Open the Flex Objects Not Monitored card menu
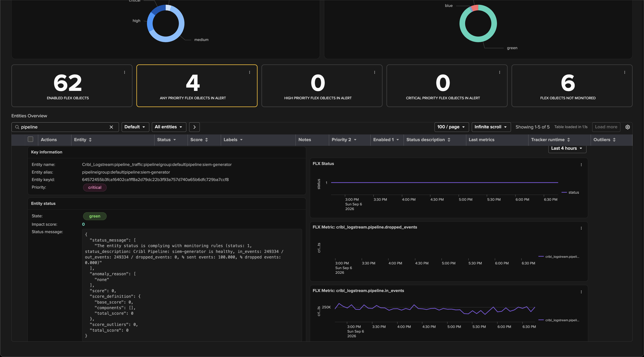Screen dimensions: 644x357 pyautogui.click(x=624, y=72)
